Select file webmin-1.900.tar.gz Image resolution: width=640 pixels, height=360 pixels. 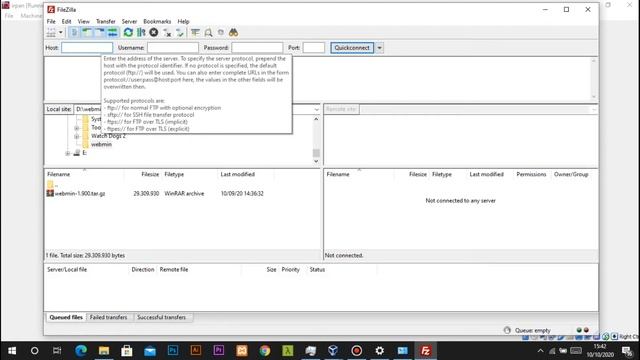click(80, 193)
